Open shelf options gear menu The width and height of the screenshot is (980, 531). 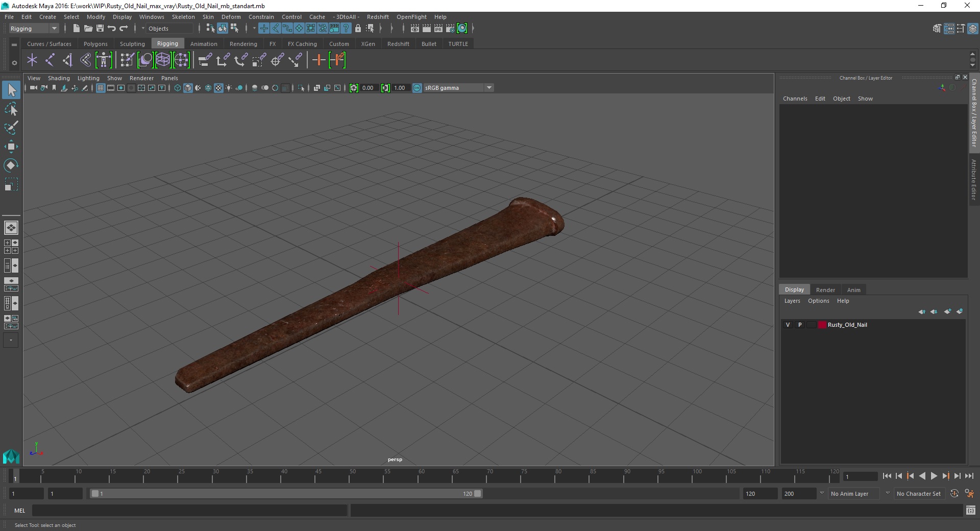click(14, 63)
